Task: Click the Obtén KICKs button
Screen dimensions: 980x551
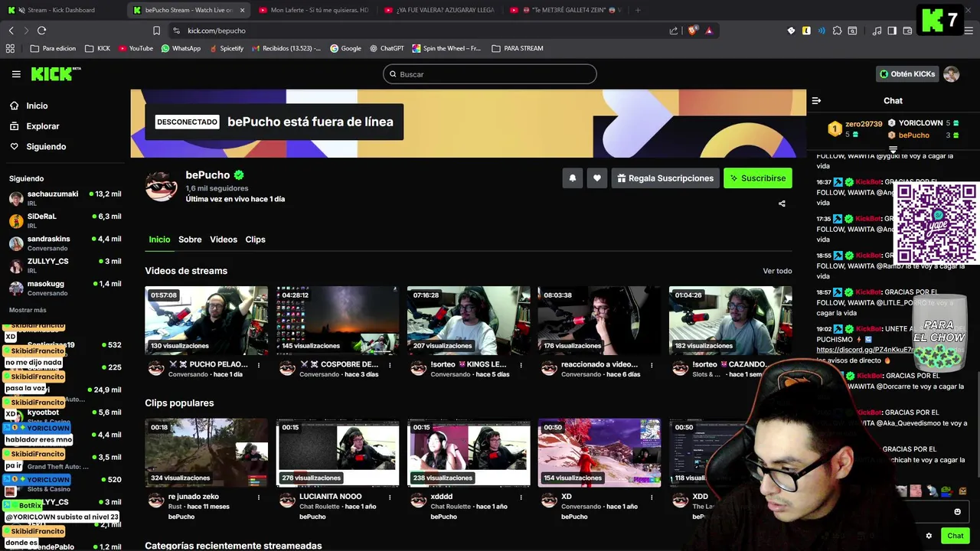Action: click(907, 74)
